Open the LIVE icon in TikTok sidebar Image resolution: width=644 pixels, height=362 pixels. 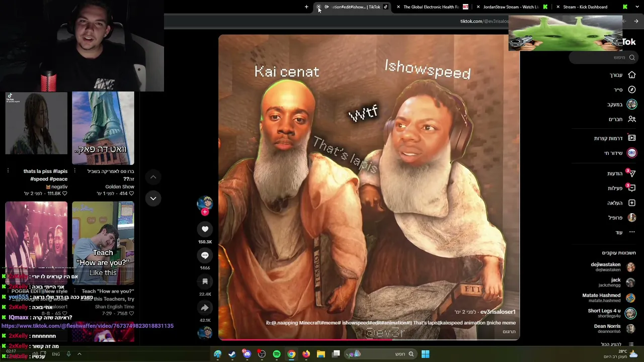[632, 153]
